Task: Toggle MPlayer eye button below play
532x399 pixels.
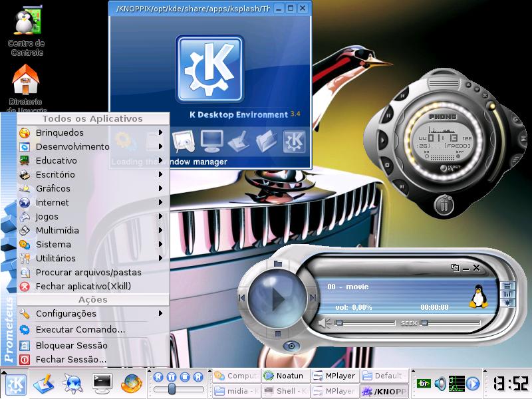Action: tap(291, 346)
